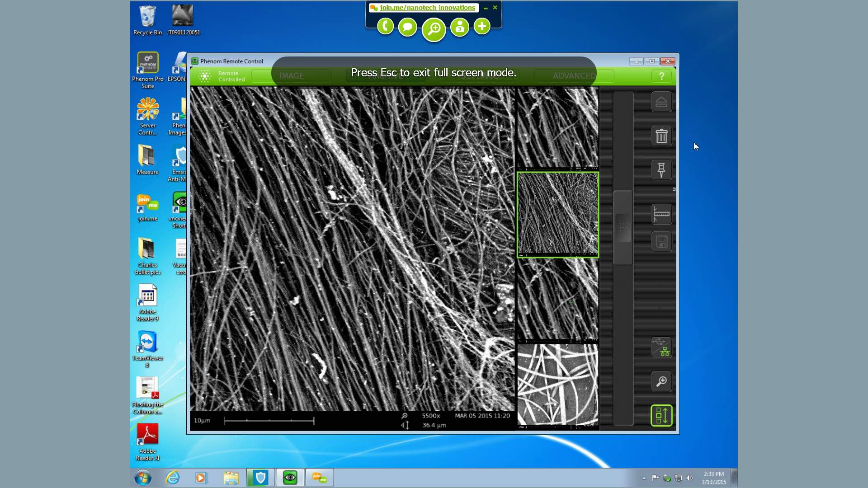Click the eject sample icon

pyautogui.click(x=661, y=102)
